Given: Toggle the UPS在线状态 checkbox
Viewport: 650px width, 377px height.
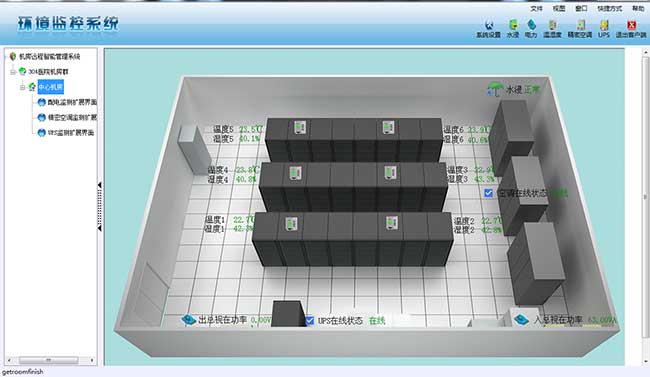Looking at the screenshot, I should 310,321.
